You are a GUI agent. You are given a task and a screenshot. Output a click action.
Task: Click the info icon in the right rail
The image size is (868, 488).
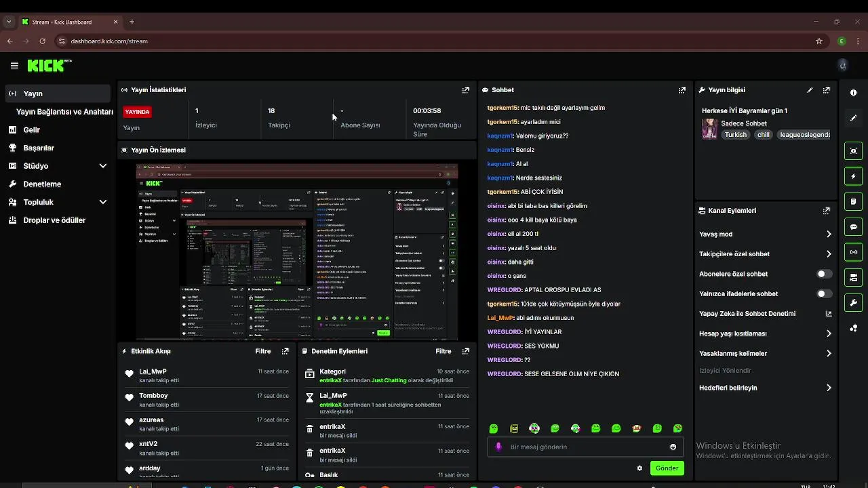coord(853,93)
